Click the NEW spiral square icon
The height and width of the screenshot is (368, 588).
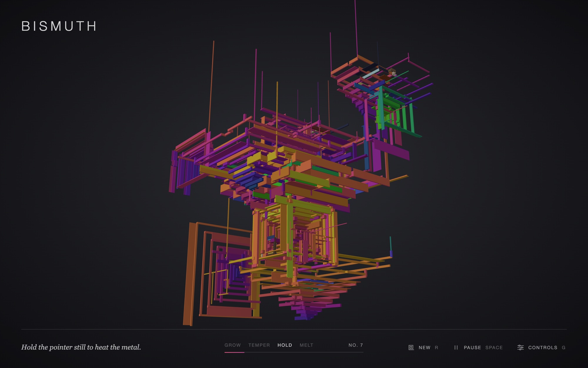pos(411,347)
